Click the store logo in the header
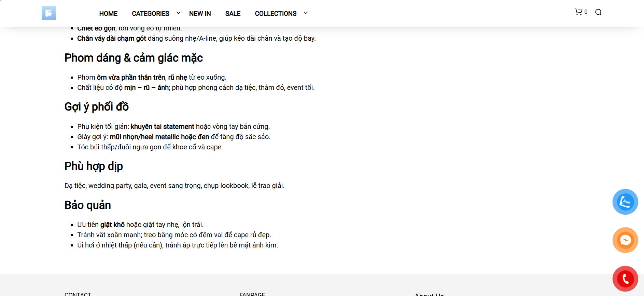This screenshot has width=644, height=296. point(48,13)
